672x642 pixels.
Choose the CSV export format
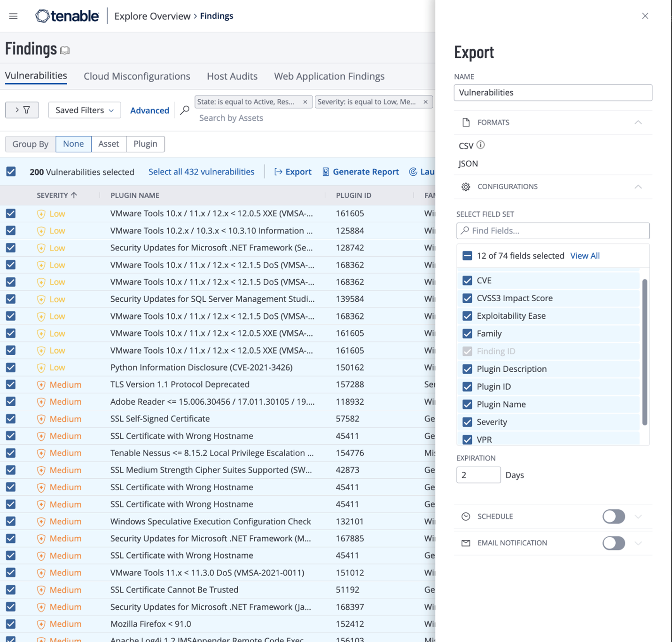click(x=466, y=146)
